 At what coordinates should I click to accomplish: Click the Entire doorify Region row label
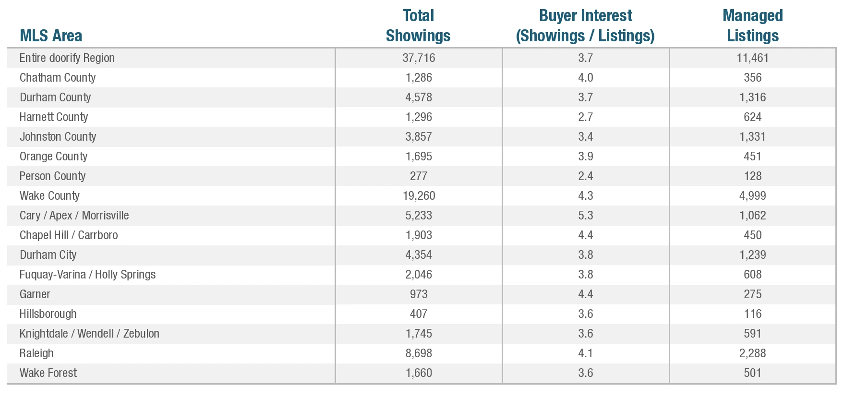[x=67, y=58]
